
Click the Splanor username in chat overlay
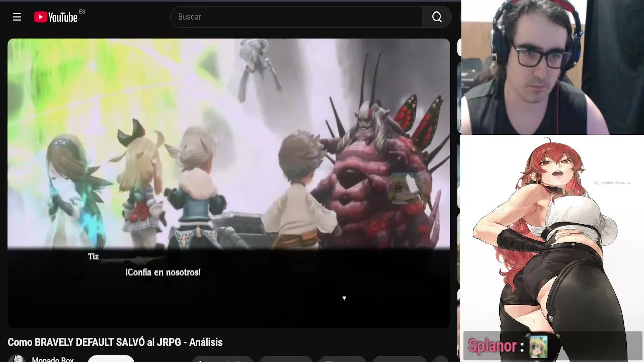[x=492, y=346]
